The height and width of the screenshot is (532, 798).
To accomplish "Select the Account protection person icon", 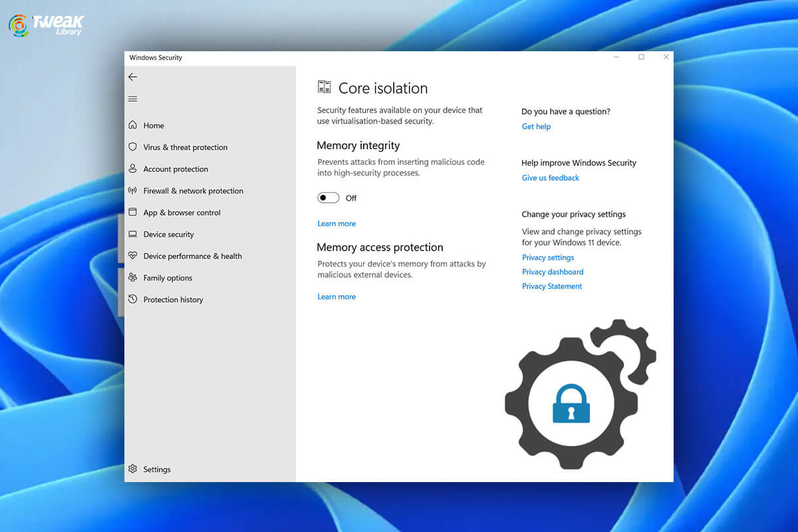I will coord(134,169).
